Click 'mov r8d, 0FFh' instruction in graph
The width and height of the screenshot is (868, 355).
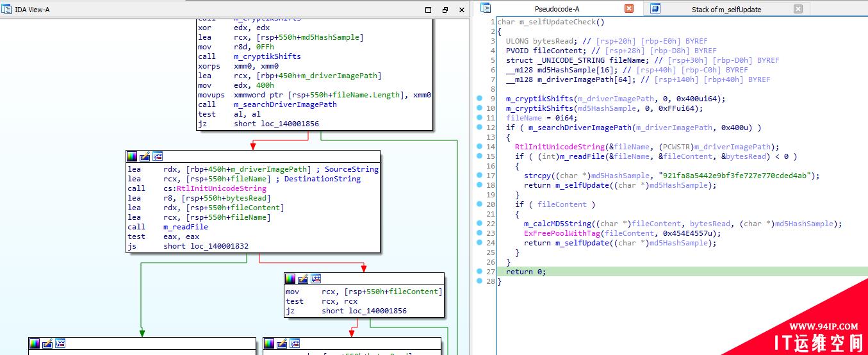click(x=236, y=47)
